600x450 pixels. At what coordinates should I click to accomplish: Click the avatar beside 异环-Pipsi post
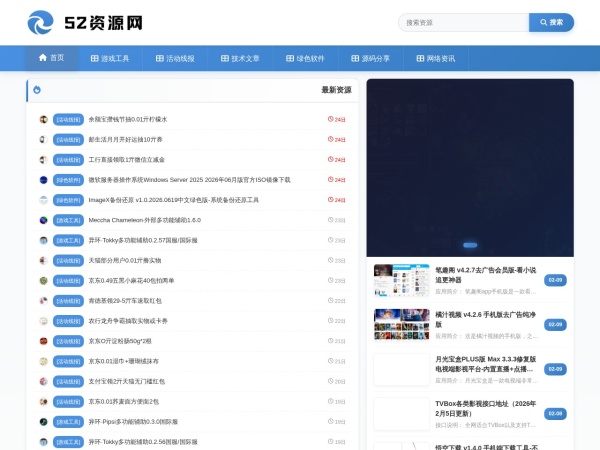44,422
